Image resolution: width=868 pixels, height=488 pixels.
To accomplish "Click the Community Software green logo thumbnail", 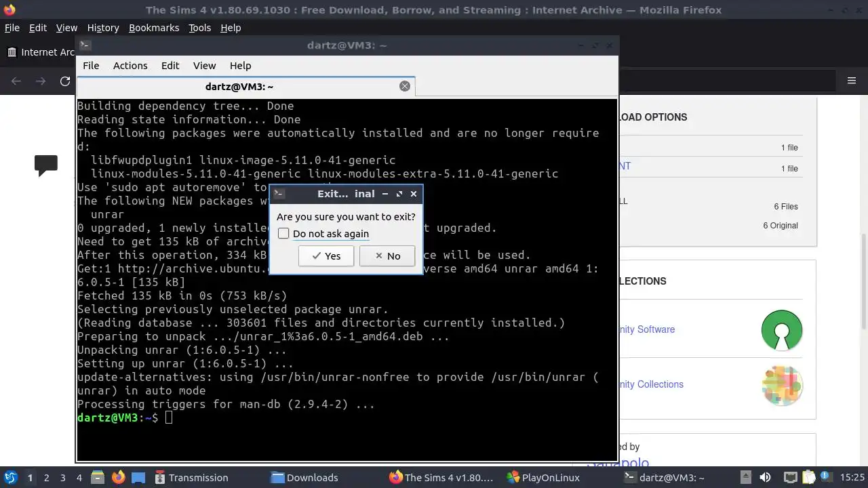I will click(x=782, y=330).
